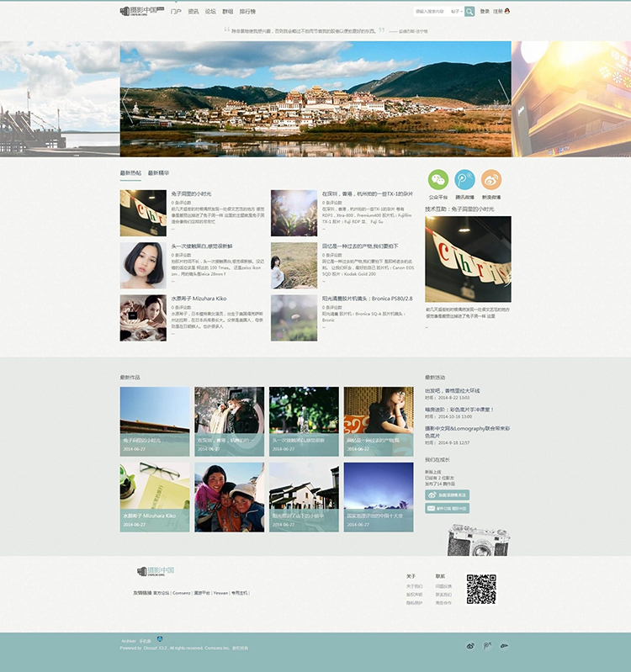Click the 官方论坛 footer link

click(162, 593)
